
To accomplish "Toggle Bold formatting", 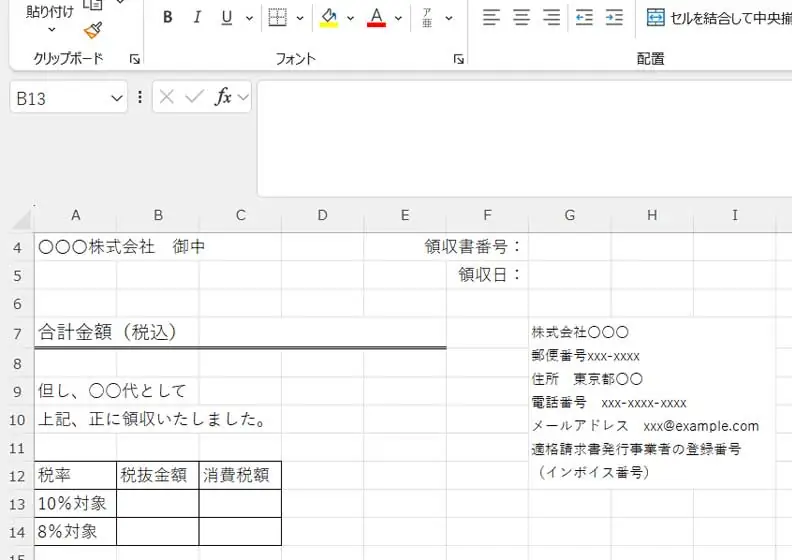I will [x=168, y=18].
